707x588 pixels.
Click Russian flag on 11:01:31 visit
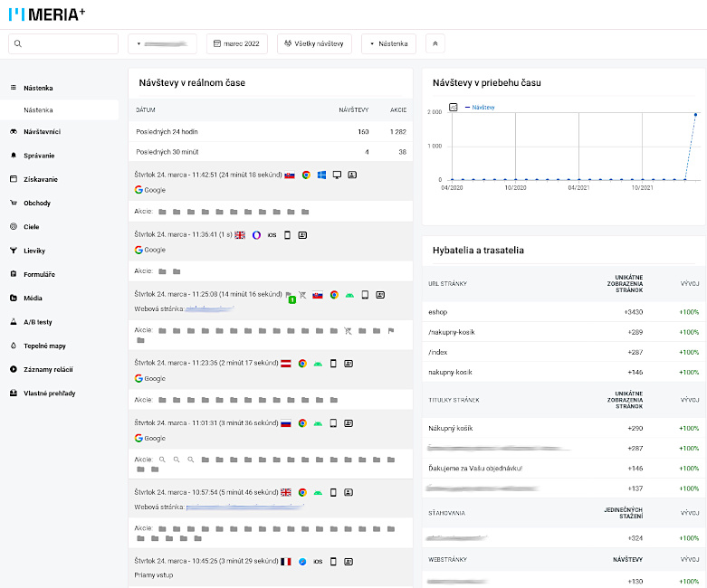pos(286,423)
